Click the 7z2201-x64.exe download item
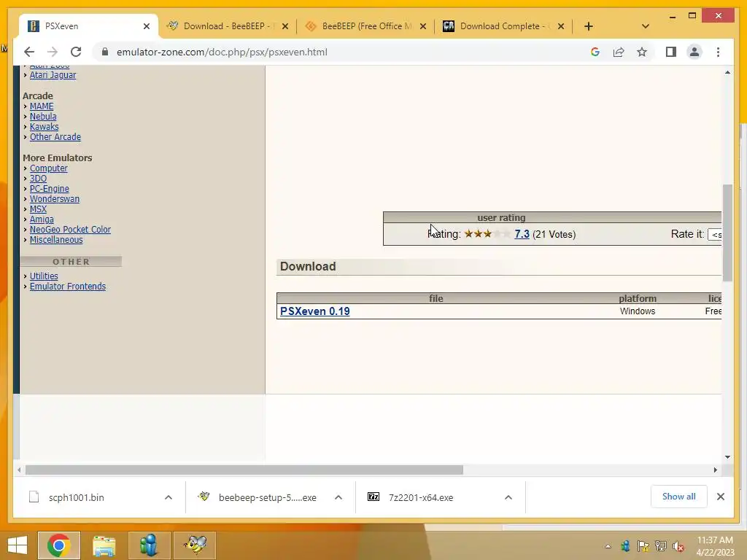This screenshot has height=560, width=747. [x=421, y=497]
